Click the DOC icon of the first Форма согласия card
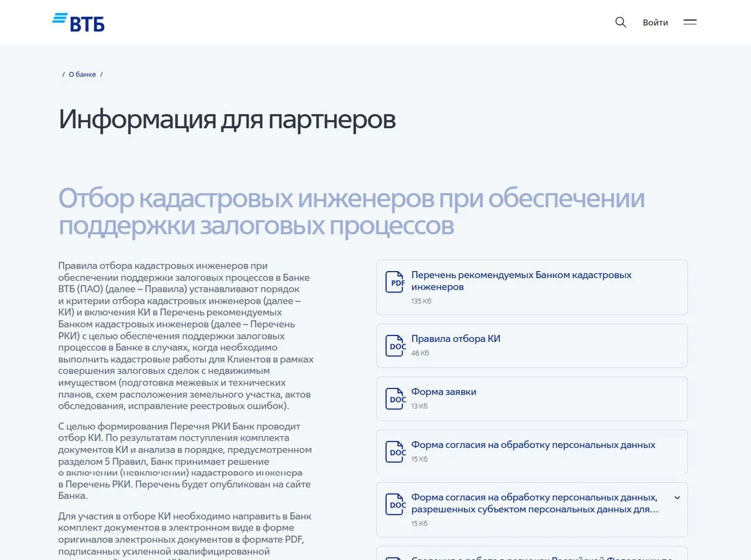Viewport: 751px width, 560px height. pyautogui.click(x=395, y=452)
